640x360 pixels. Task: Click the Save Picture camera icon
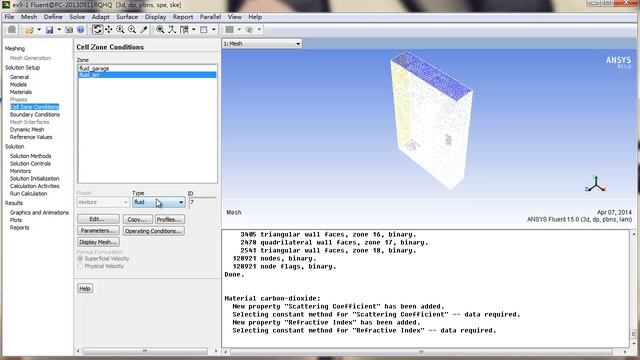(69, 30)
